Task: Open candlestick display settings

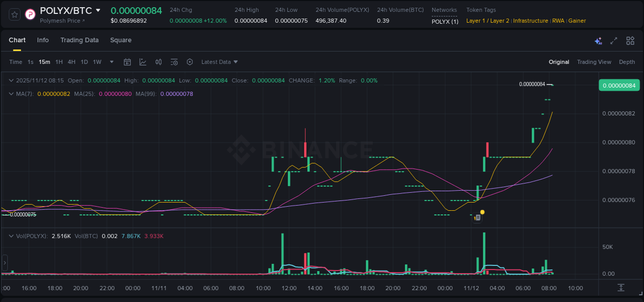Action: pyautogui.click(x=158, y=61)
